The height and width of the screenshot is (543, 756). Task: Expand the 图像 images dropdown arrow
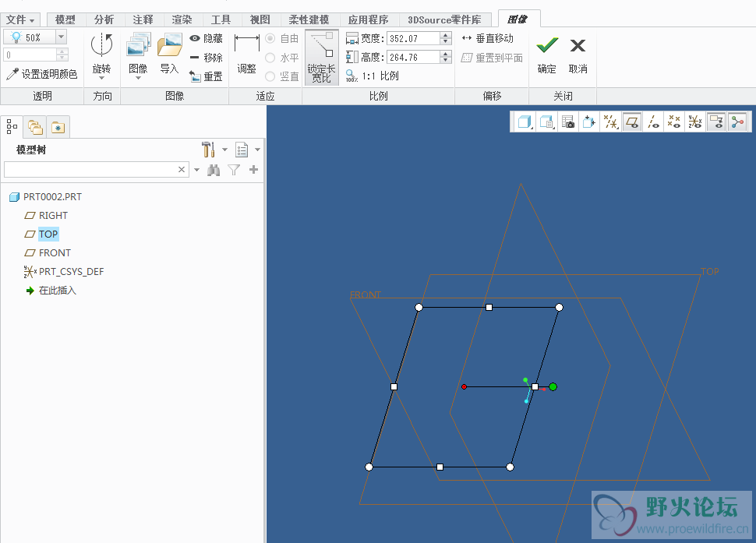(139, 78)
